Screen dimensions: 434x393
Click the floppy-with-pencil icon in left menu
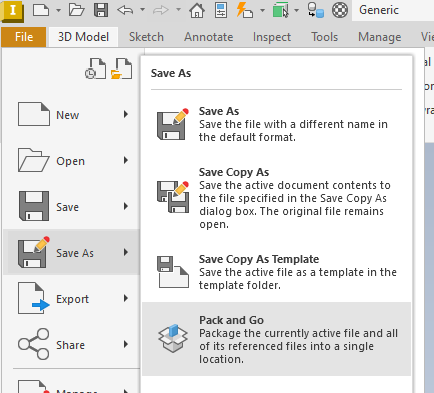[34, 252]
